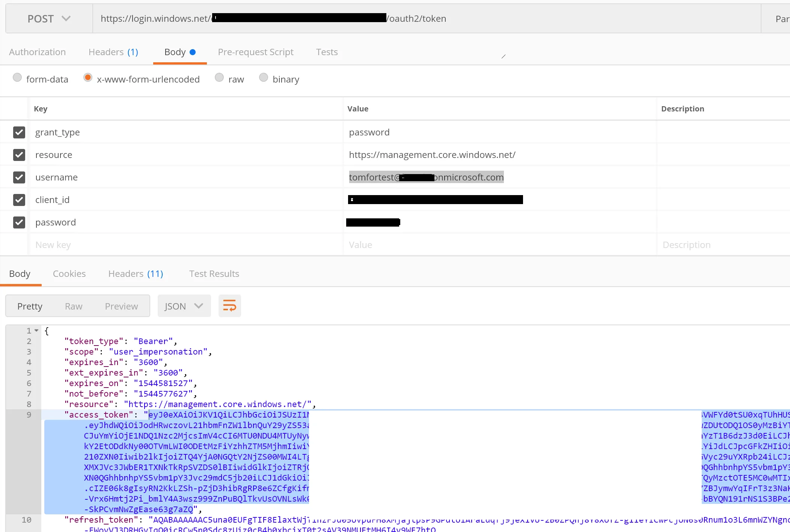Image resolution: width=790 pixels, height=532 pixels.
Task: Toggle the client_id row checkbox
Action: tap(19, 200)
